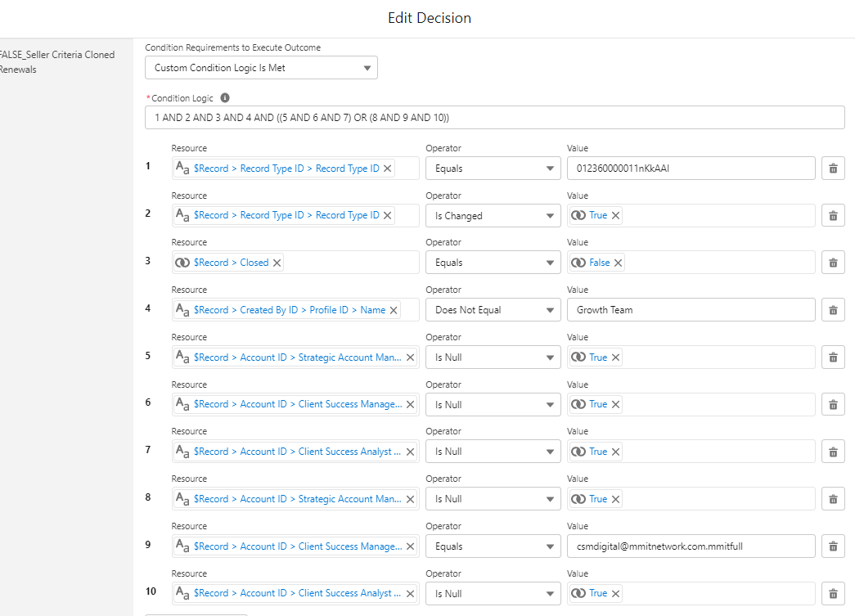The height and width of the screenshot is (616, 855).
Task: Clear True value pill in row 2
Action: coord(616,216)
